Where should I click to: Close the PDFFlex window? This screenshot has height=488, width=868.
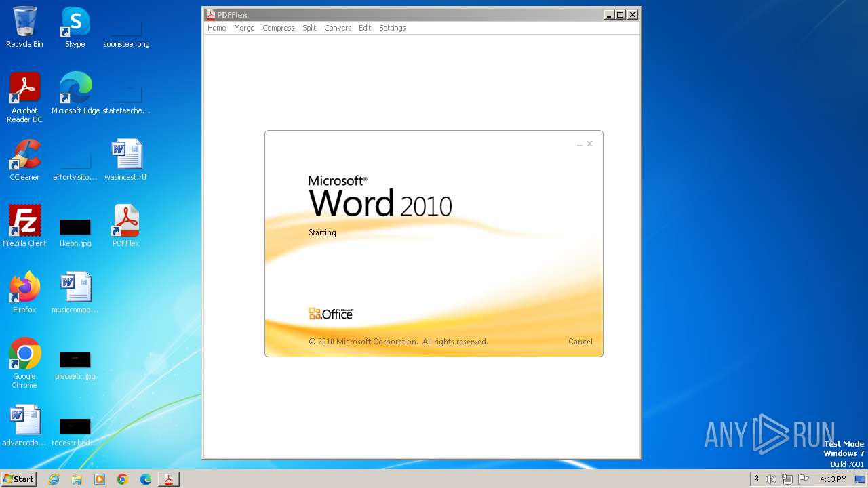point(632,14)
